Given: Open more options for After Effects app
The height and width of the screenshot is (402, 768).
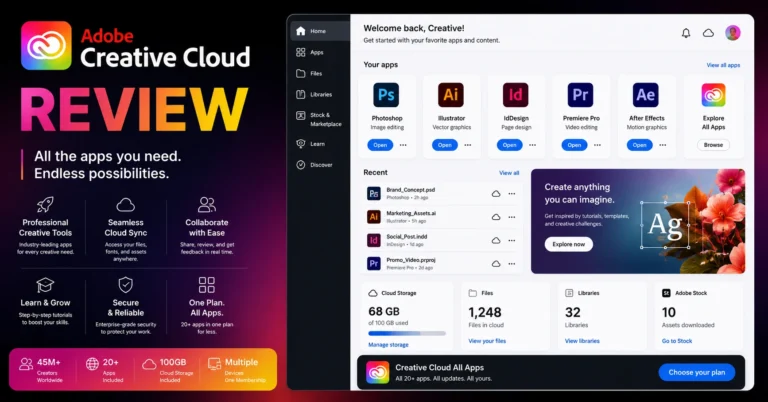Looking at the screenshot, I should click(x=663, y=145).
